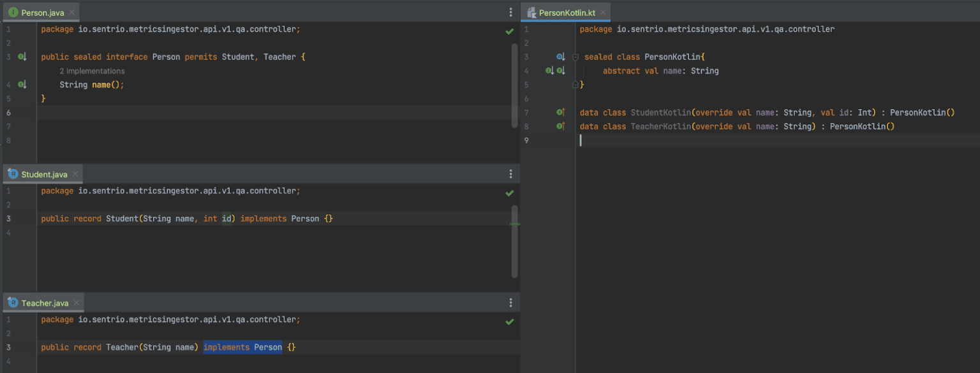Click the implemented-by gutter arrow beside sealed interface Person
The image size is (980, 373).
[x=22, y=56]
